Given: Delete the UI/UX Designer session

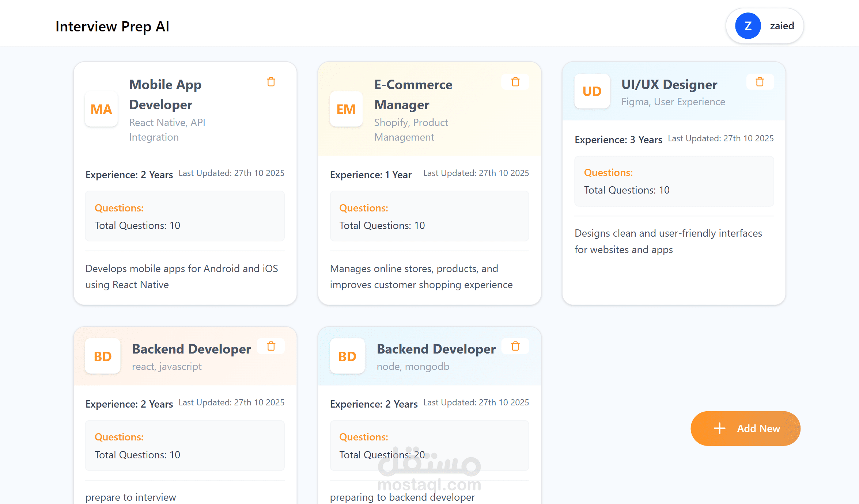Looking at the screenshot, I should click(760, 82).
